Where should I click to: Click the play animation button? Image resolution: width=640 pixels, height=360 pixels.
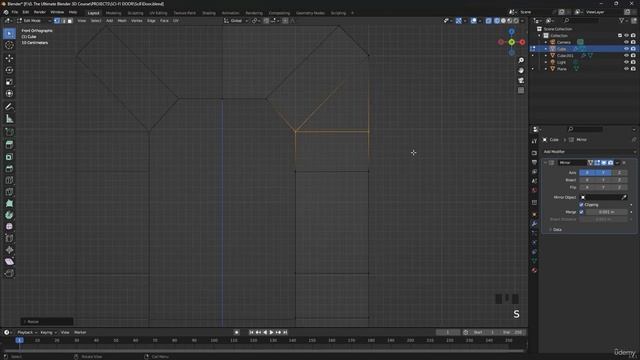click(x=272, y=332)
